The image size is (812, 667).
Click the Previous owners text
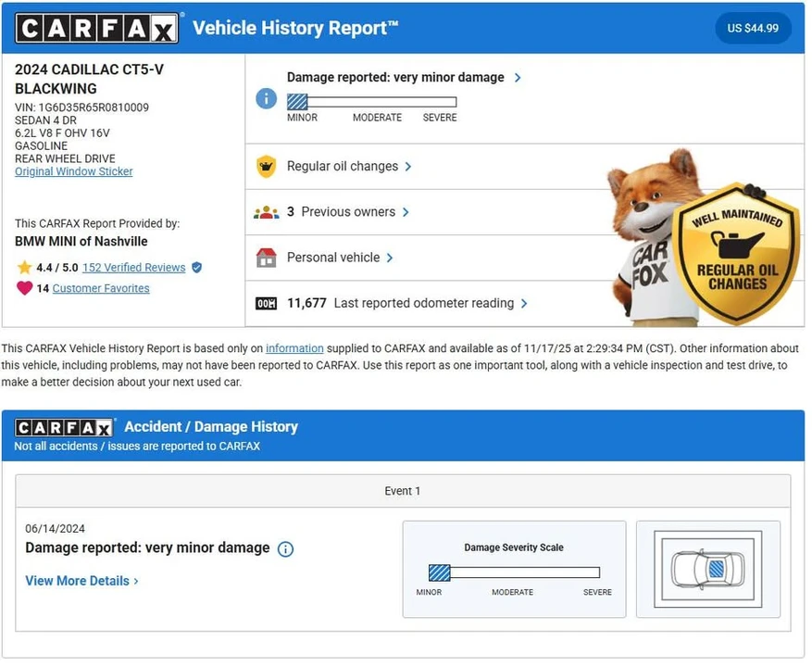click(x=350, y=212)
